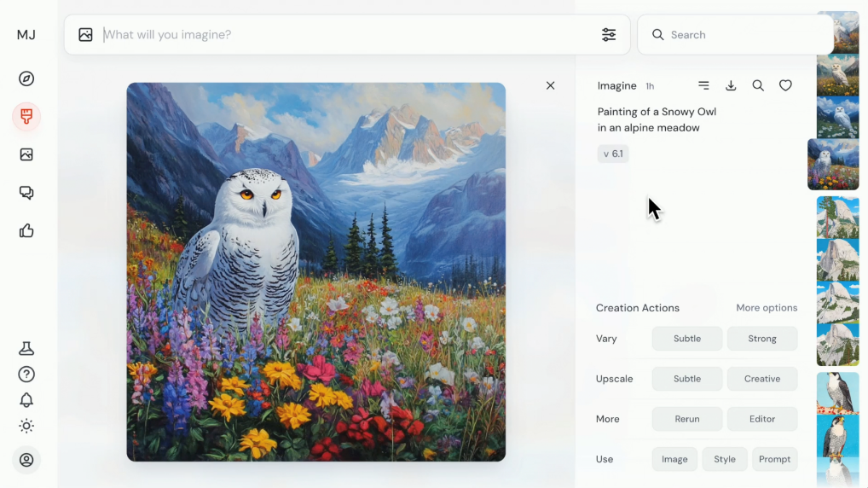Like the image with the heart icon

pyautogui.click(x=785, y=85)
